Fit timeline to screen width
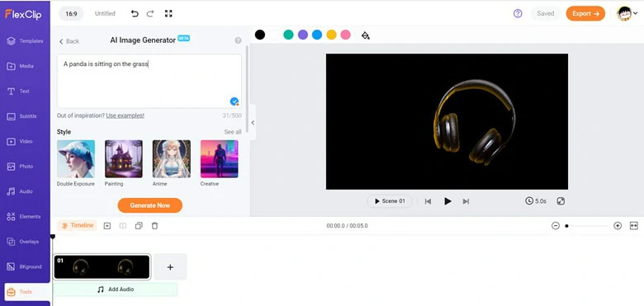644x306 pixels. click(634, 226)
